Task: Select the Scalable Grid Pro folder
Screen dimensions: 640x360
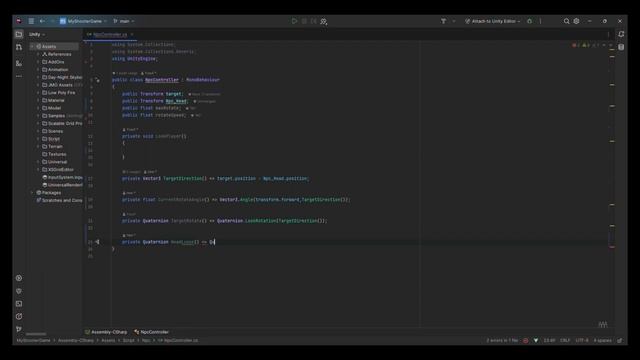Action: click(62, 123)
